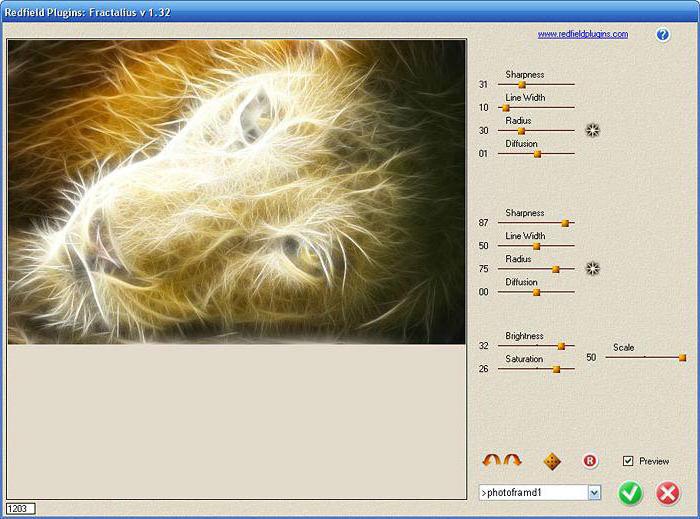The image size is (700, 519).
Task: Click the upper Sharpness value 31
Action: 483,84
